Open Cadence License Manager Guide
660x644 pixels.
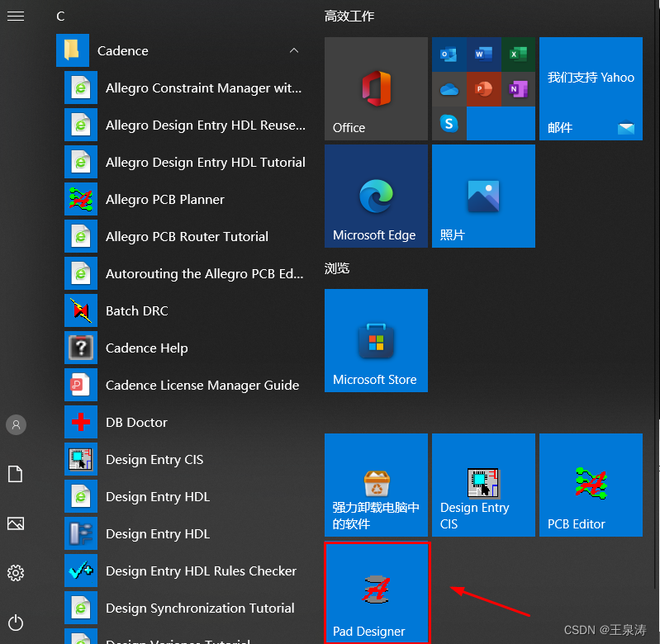(202, 385)
